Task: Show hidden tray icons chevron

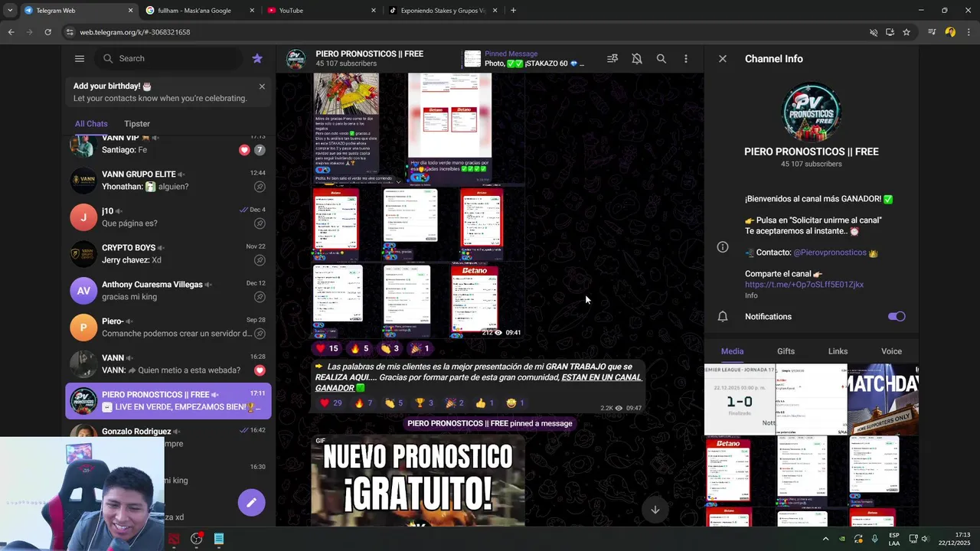Action: [825, 539]
